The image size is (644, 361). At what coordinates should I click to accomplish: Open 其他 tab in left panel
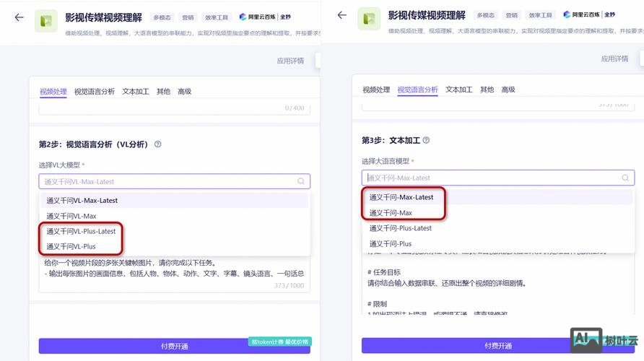pos(163,91)
